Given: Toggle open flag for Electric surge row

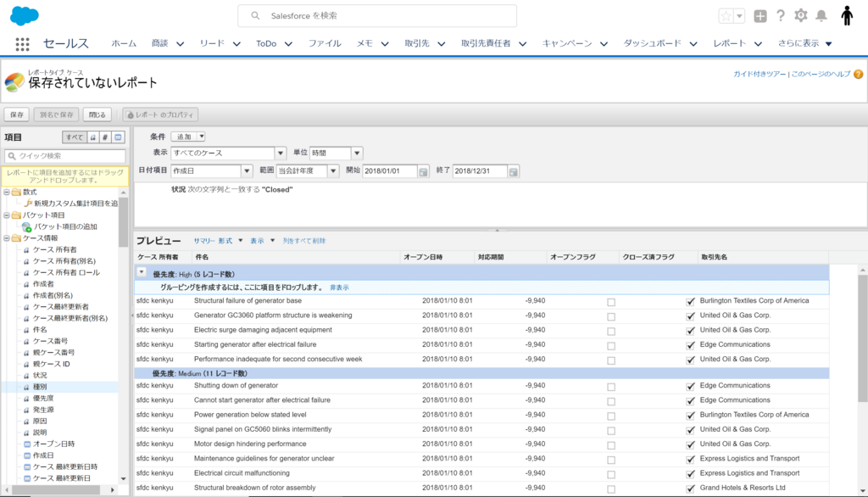Looking at the screenshot, I should [611, 332].
